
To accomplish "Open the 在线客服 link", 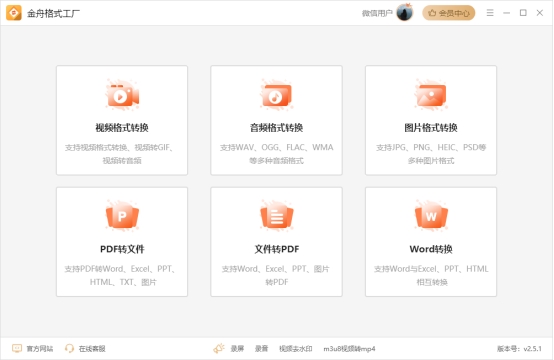I will click(92, 349).
